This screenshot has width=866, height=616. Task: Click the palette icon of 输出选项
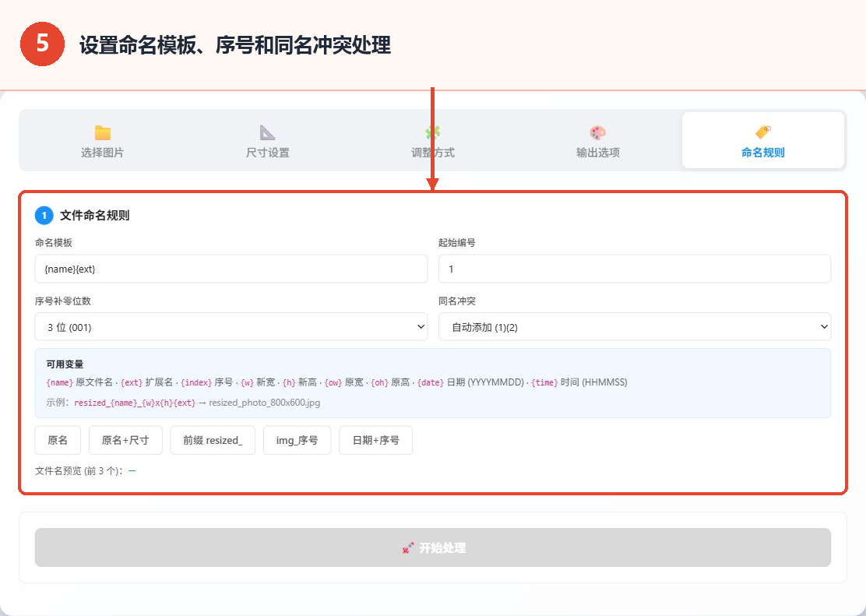click(x=597, y=132)
